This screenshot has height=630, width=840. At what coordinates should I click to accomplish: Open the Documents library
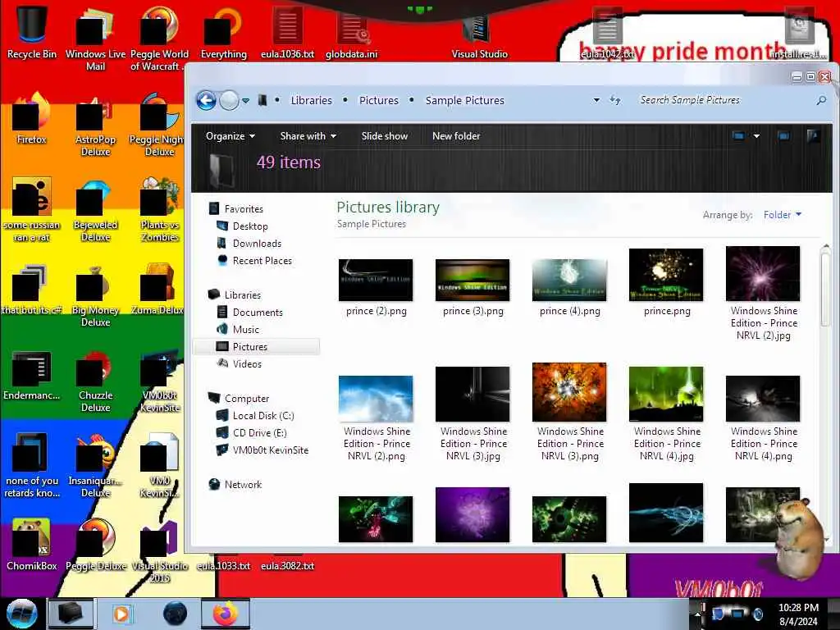(x=249, y=313)
